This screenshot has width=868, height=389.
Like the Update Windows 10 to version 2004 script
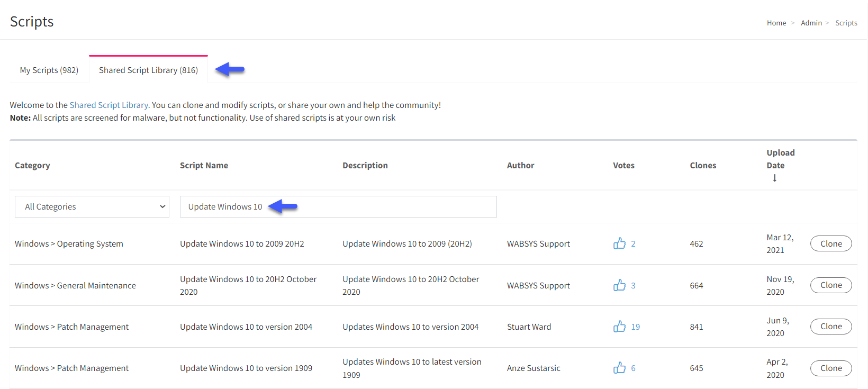tap(619, 327)
